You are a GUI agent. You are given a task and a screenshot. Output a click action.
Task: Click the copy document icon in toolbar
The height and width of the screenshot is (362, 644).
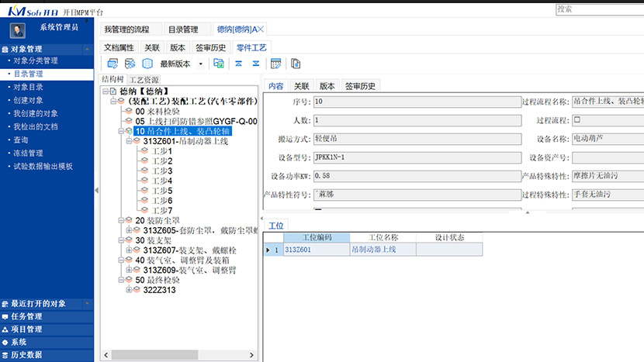(x=296, y=64)
